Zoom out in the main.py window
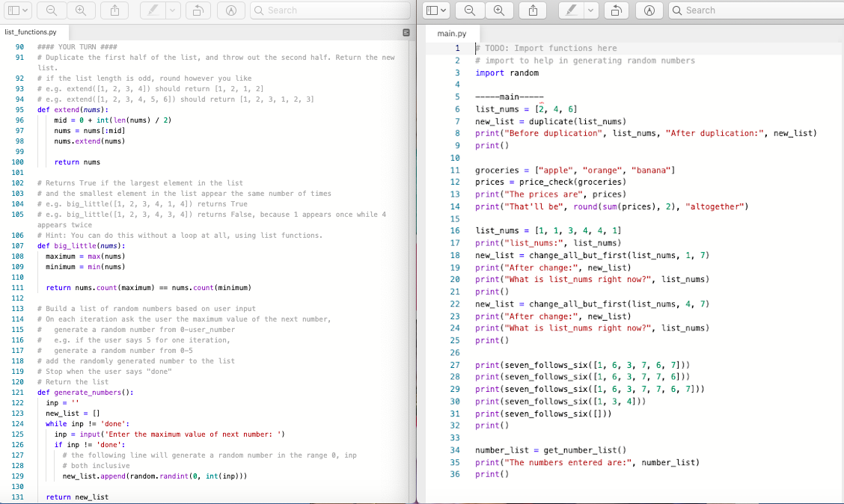This screenshot has height=504, width=844. pos(470,10)
